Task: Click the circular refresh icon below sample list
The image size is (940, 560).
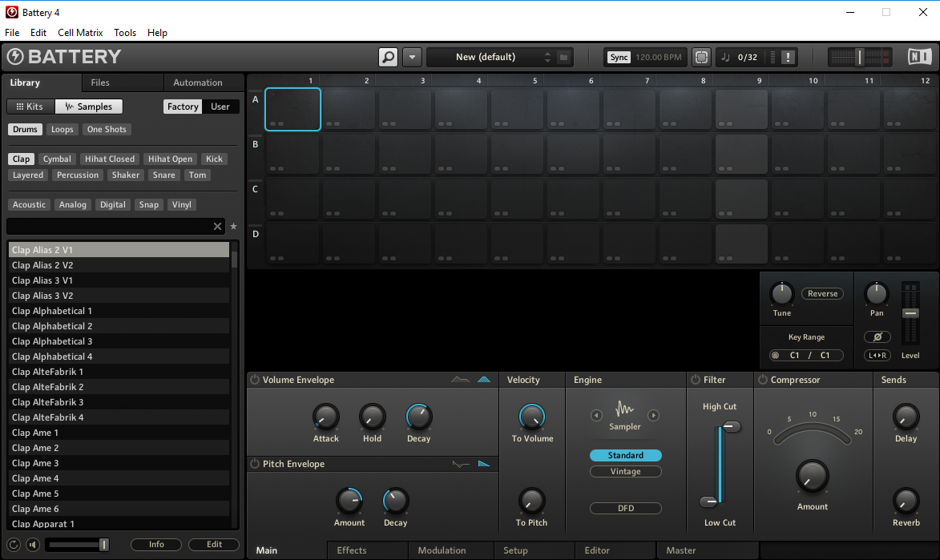Action: [14, 545]
